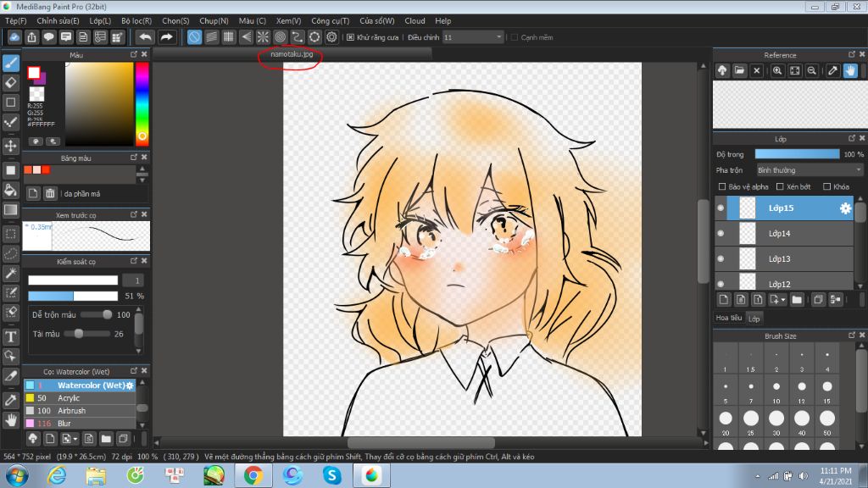Image resolution: width=868 pixels, height=488 pixels.
Task: Enable concentric circle snap guide
Action: click(x=280, y=37)
